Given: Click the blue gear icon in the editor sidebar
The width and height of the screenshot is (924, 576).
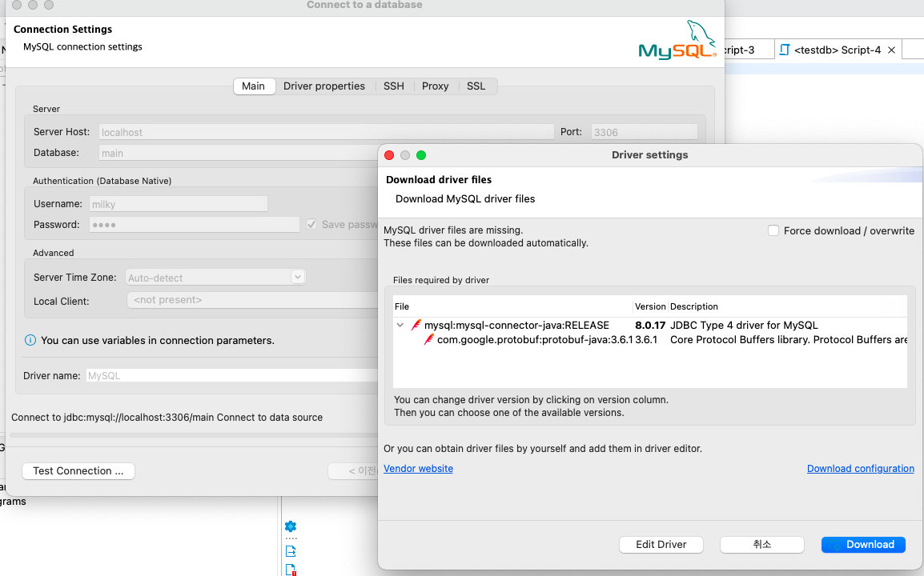Looking at the screenshot, I should 291,526.
